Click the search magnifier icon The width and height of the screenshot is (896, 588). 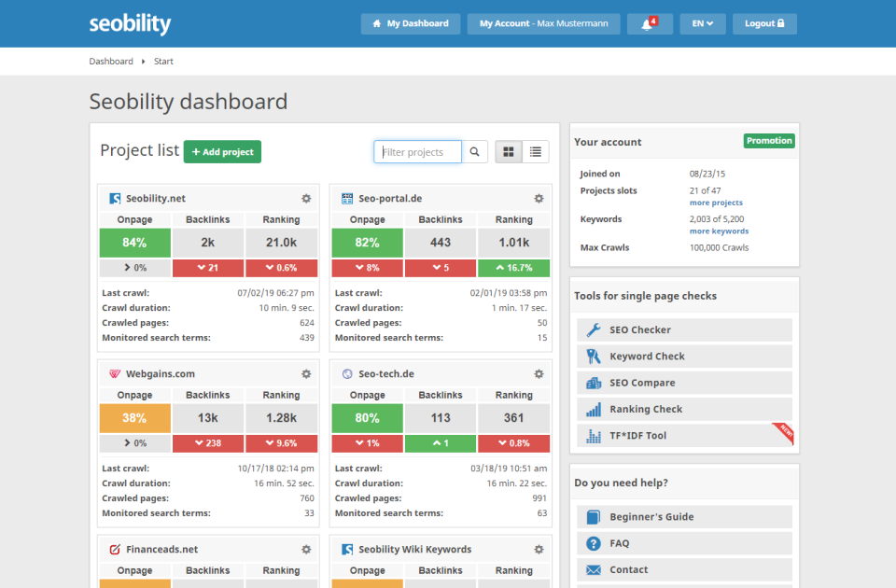click(x=474, y=151)
